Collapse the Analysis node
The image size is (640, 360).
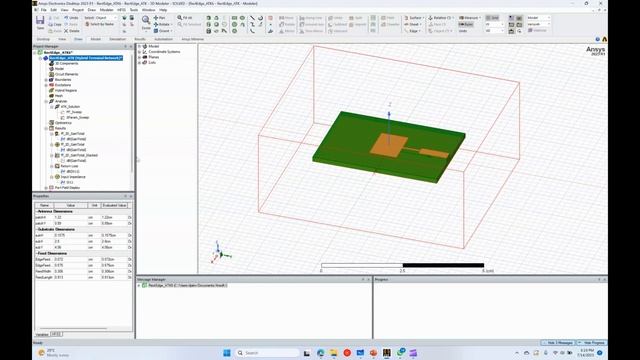[46, 101]
